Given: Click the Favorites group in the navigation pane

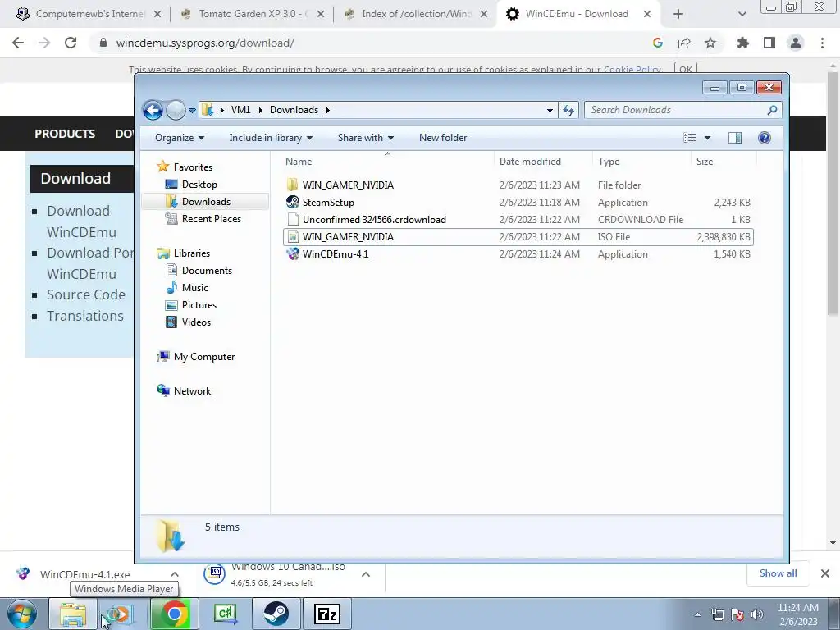Looking at the screenshot, I should pos(185,167).
